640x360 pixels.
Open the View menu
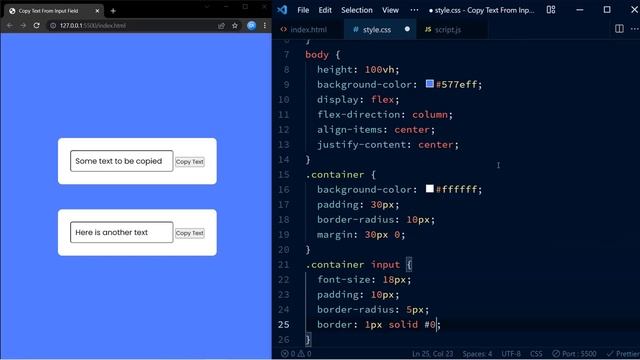[390, 10]
